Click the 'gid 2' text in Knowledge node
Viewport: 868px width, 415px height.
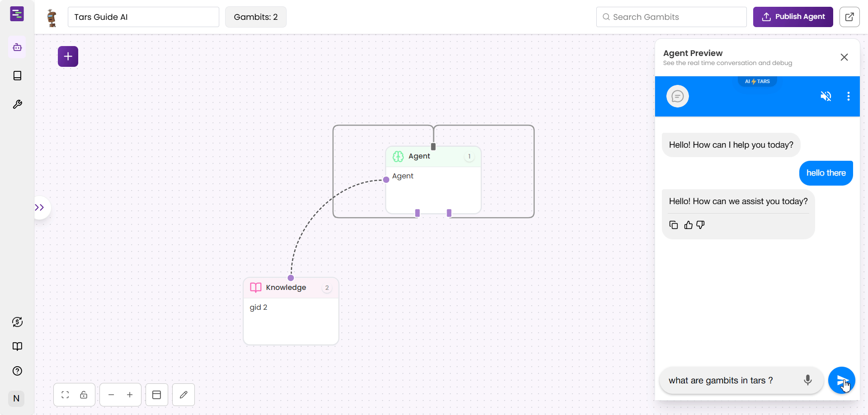tap(259, 307)
